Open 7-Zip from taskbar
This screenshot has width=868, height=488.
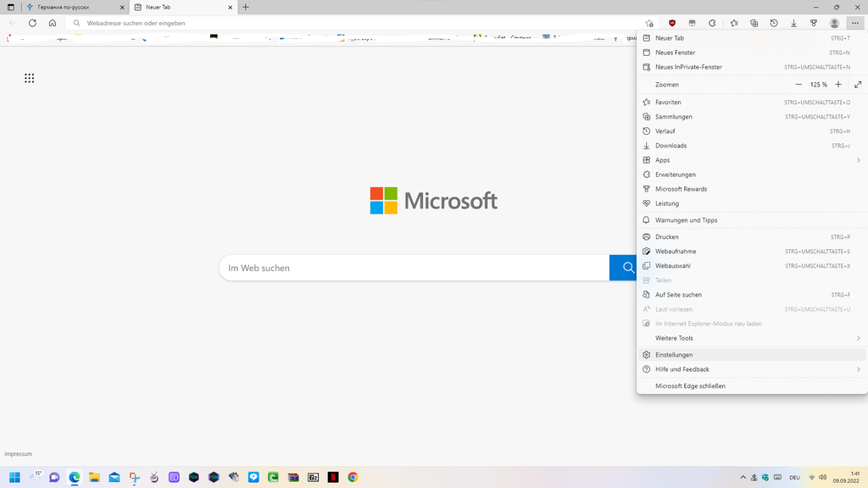point(314,477)
